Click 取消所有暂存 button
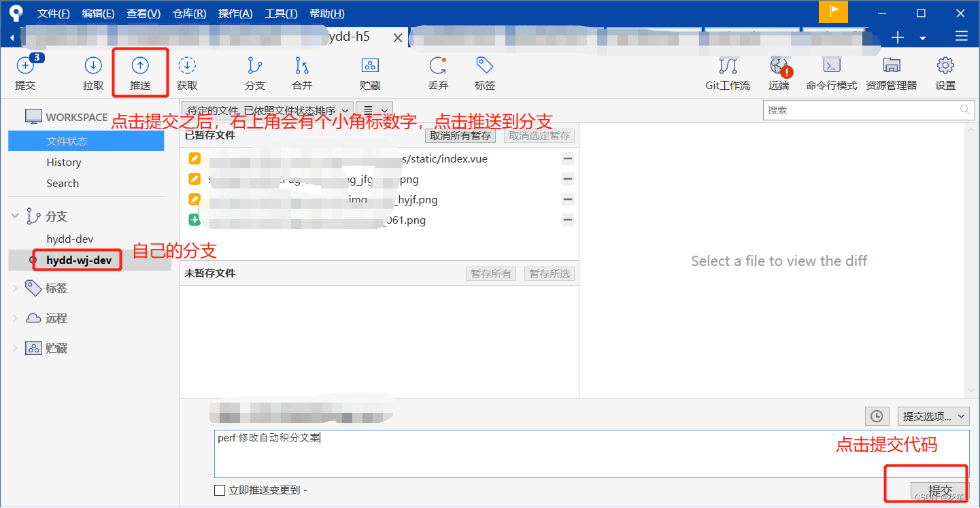 (460, 136)
